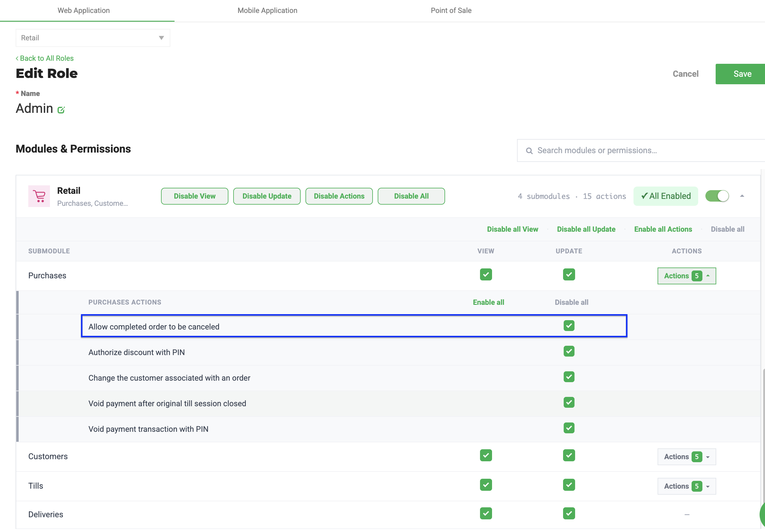This screenshot has width=765, height=532.
Task: Collapse the Purchases Actions dropdown
Action: pyautogui.click(x=686, y=276)
